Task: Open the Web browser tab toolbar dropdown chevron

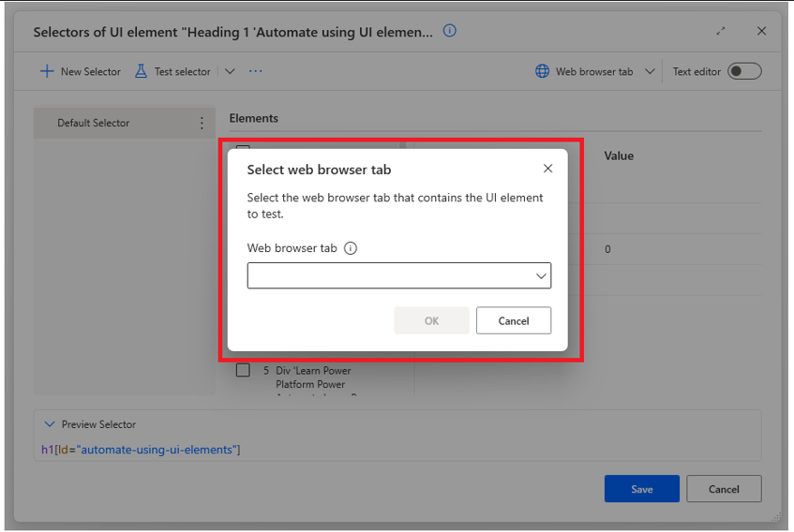Action: coord(650,71)
